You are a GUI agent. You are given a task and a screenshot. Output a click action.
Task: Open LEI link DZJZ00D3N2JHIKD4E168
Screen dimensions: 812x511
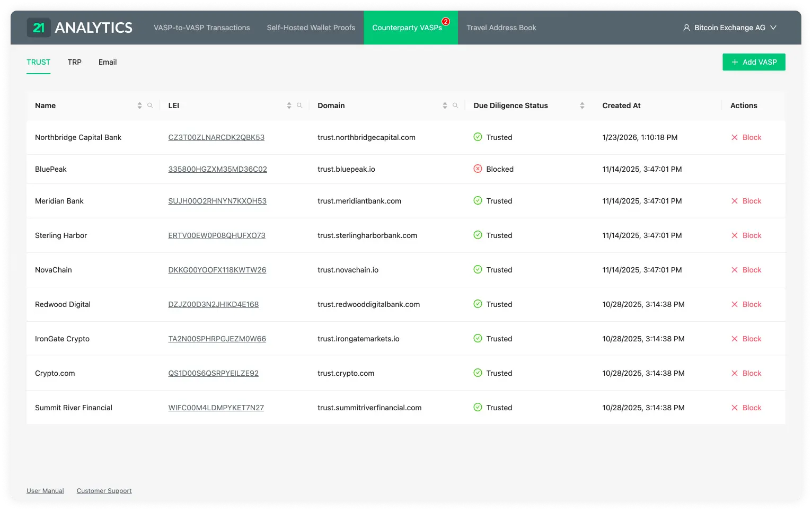coord(214,304)
